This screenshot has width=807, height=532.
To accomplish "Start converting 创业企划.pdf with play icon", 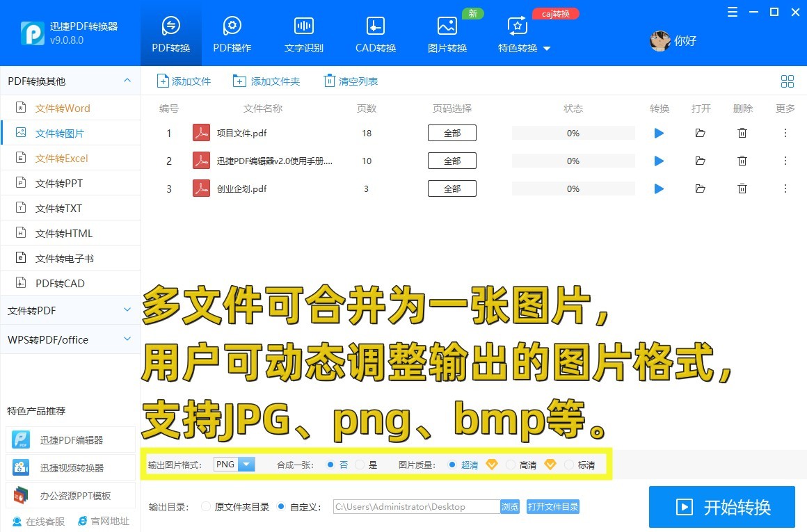I will coord(659,189).
